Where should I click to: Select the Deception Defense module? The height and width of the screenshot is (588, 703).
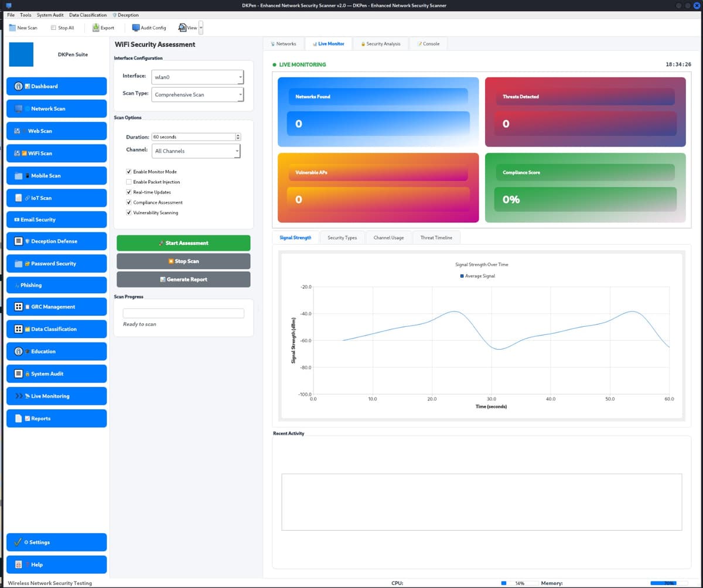(x=56, y=241)
